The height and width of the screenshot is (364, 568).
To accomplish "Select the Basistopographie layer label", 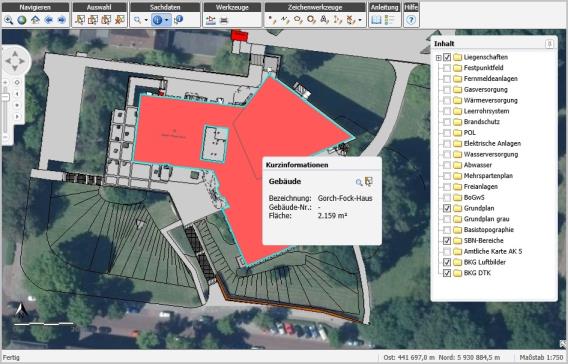I will pos(488,230).
